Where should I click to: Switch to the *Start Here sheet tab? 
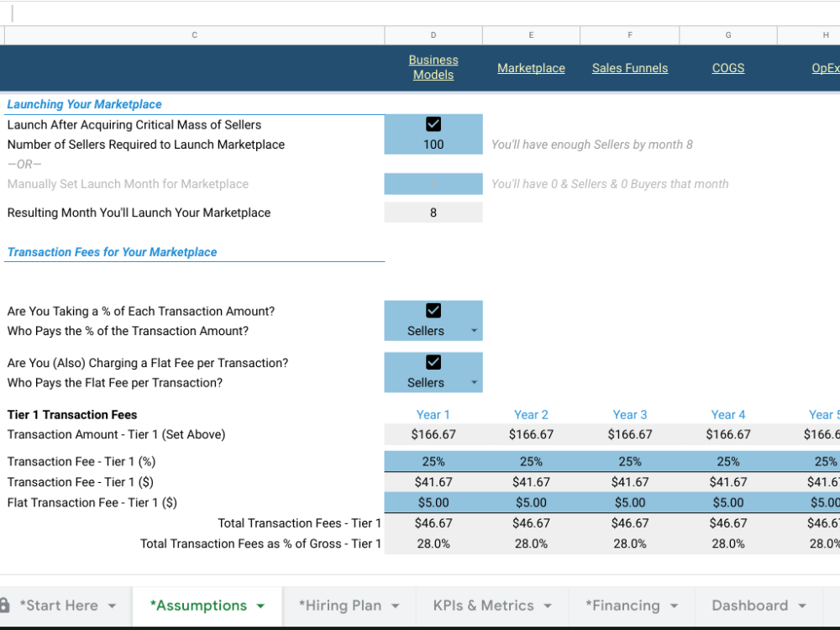[x=59, y=605]
